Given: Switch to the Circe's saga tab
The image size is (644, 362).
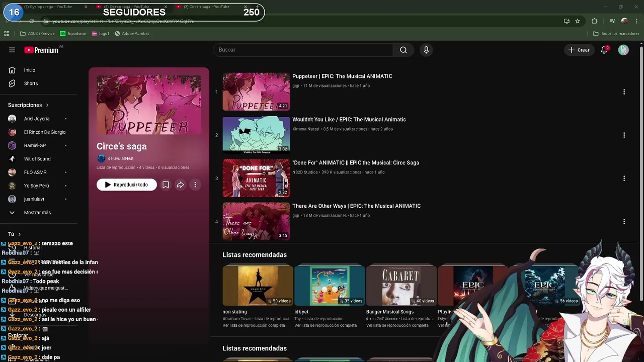Looking at the screenshot, I should click(209, 7).
